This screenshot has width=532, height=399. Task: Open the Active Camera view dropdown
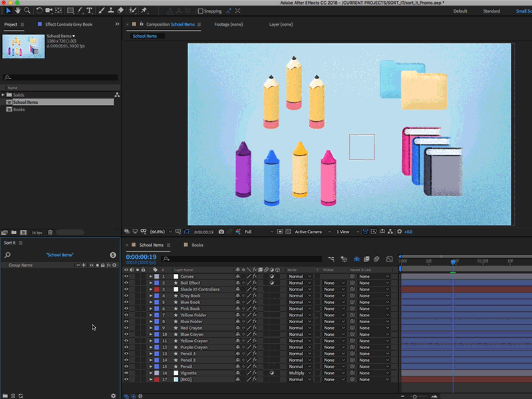(309, 232)
